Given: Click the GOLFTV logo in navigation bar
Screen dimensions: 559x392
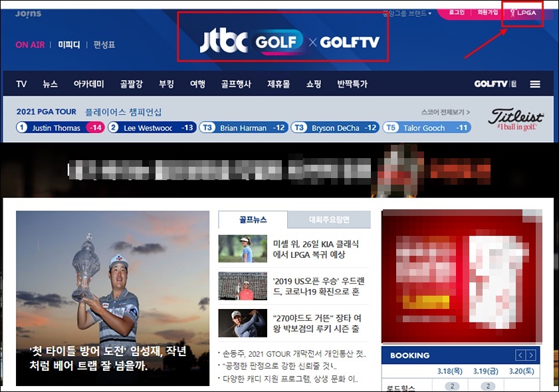Looking at the screenshot, I should pos(495,84).
